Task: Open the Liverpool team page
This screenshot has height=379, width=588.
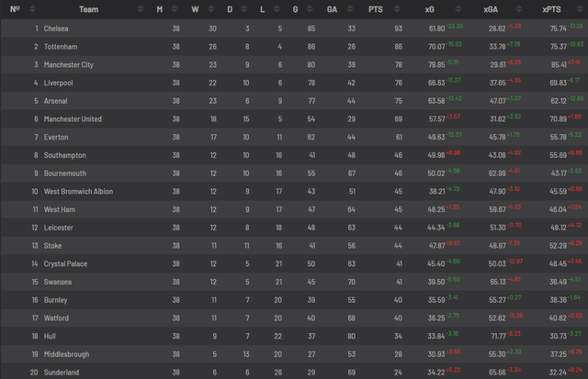Action: pyautogui.click(x=60, y=83)
